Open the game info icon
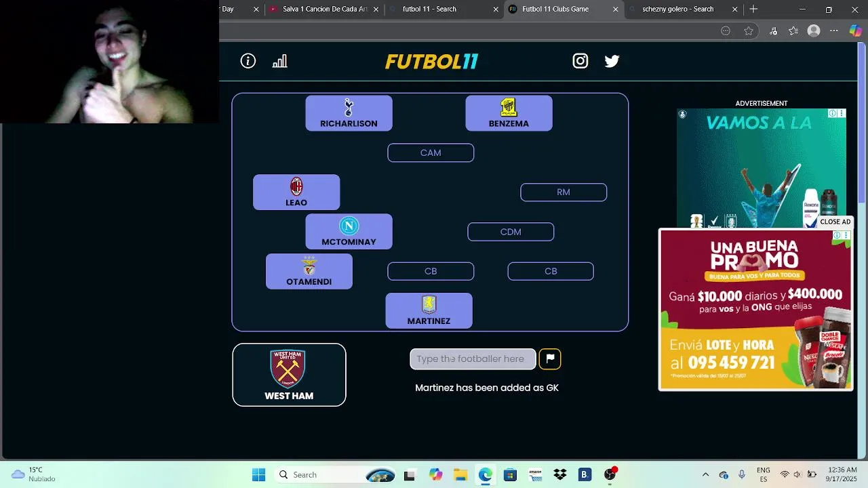The image size is (868, 488). (x=248, y=61)
